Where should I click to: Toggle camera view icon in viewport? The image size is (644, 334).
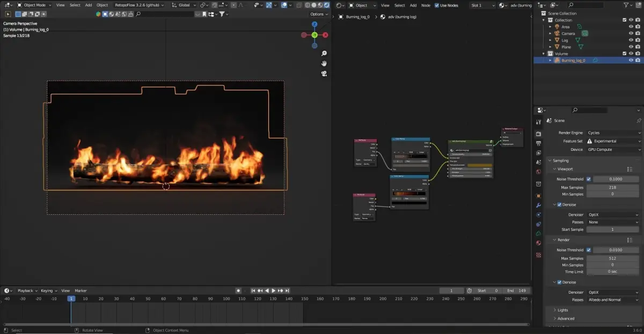click(x=324, y=74)
